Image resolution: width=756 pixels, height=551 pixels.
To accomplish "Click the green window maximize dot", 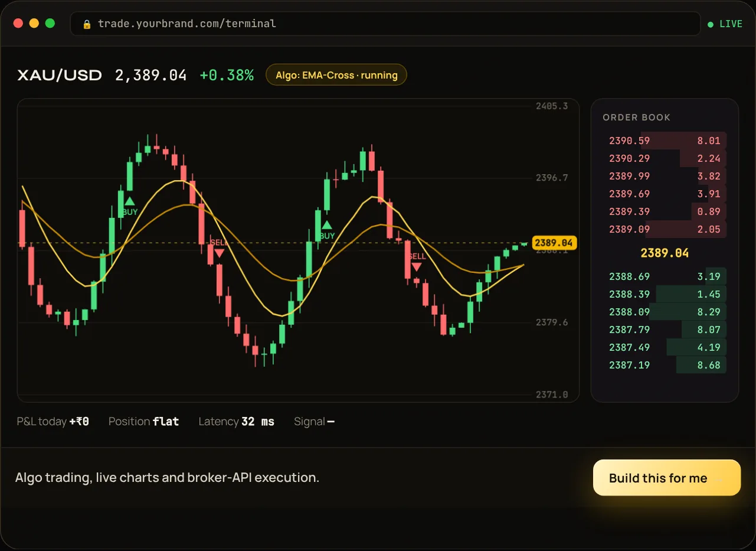I will tap(50, 24).
